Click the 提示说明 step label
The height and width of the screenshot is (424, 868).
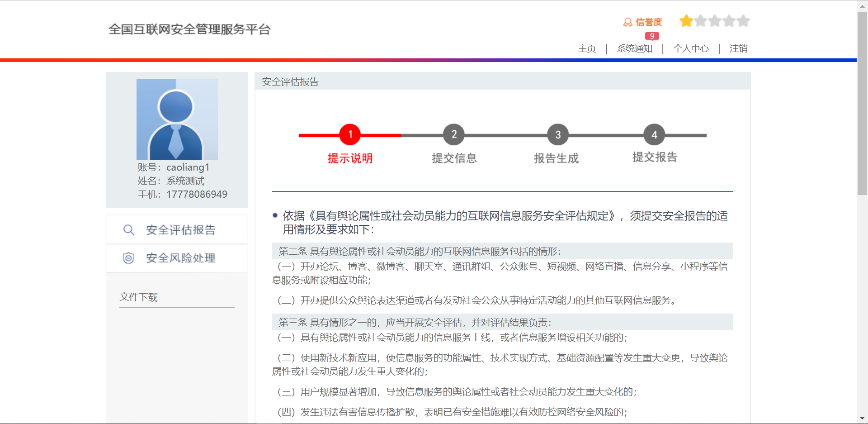(x=350, y=158)
